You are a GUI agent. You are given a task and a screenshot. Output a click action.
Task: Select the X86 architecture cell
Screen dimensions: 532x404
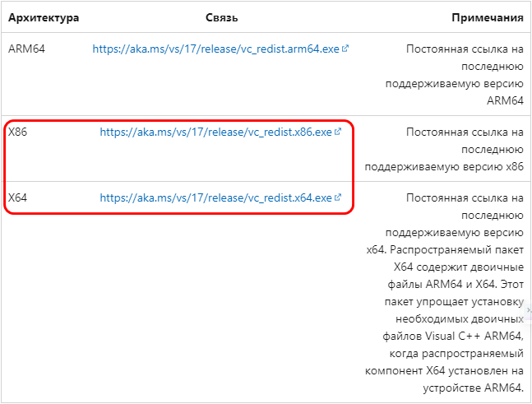[17, 132]
